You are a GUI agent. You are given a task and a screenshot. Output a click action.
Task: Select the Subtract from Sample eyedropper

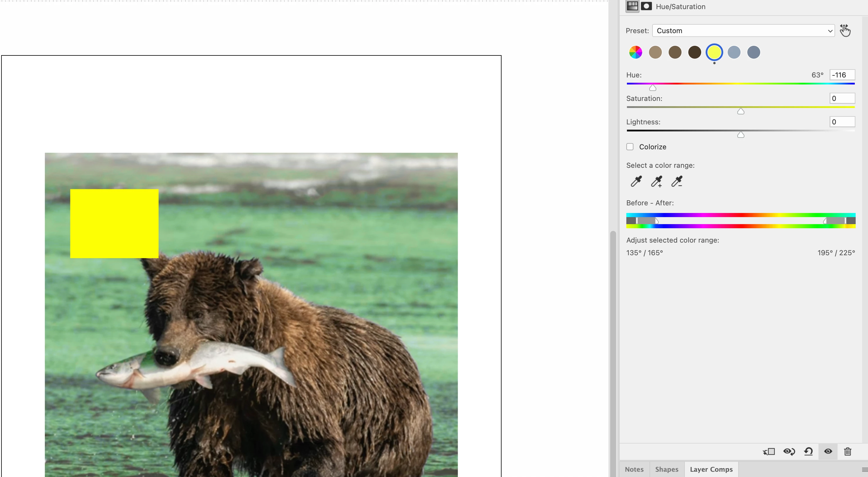pyautogui.click(x=677, y=181)
